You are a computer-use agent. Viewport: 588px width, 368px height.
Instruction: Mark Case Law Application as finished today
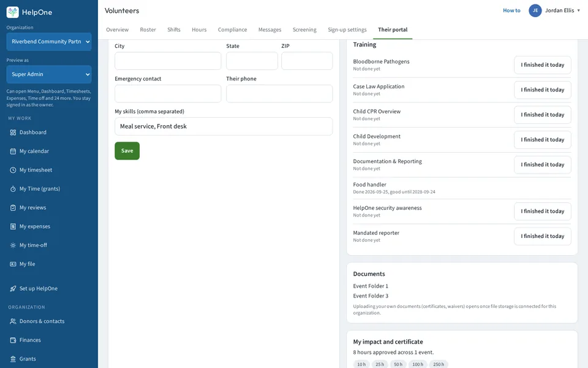542,90
